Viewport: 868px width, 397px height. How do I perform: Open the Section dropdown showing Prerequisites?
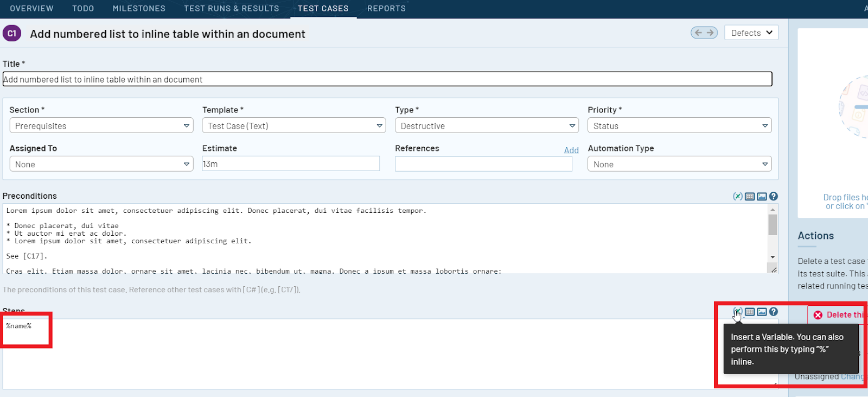(x=101, y=125)
